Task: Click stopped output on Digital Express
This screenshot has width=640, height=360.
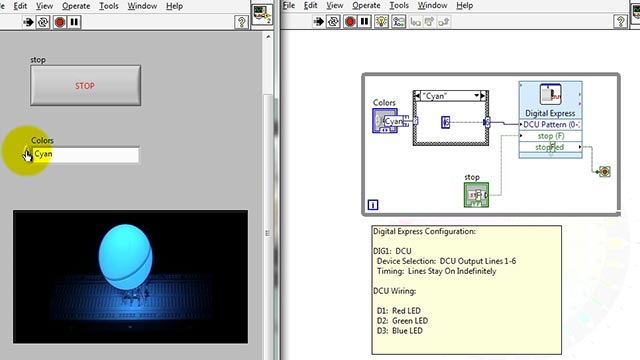Action: 550,147
